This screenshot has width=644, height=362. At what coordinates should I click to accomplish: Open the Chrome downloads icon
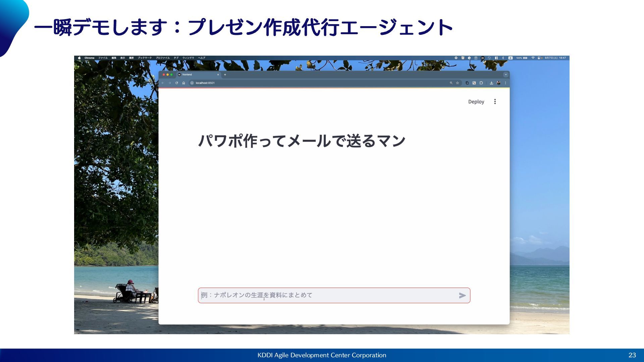(491, 83)
